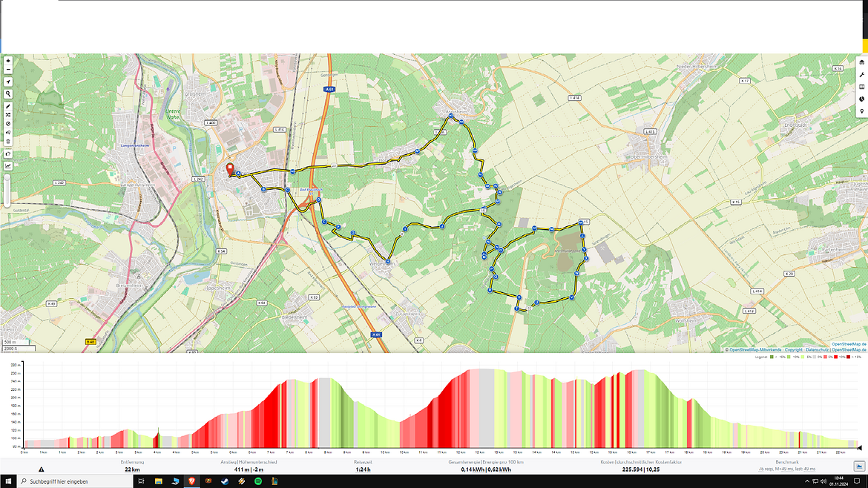Open the map search magnifier tool
Viewport: 868px width, 488px height.
pyautogui.click(x=7, y=93)
